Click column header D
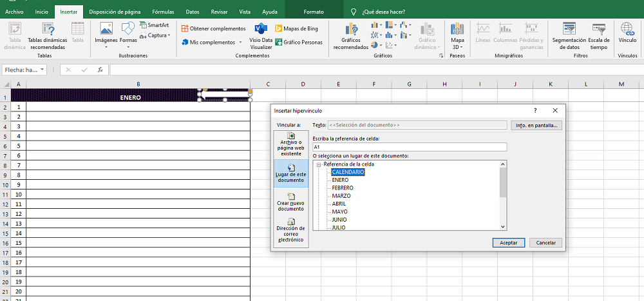The width and height of the screenshot is (644, 301). click(303, 84)
